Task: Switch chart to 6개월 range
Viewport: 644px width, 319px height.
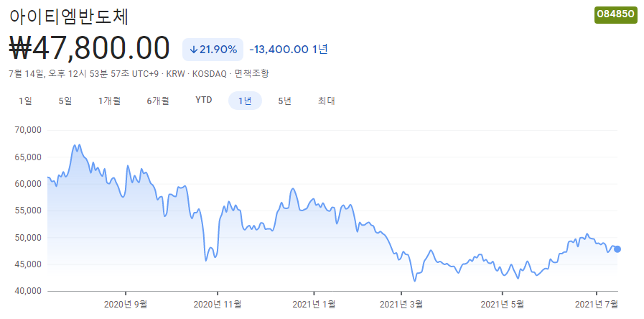Action: coord(158,101)
